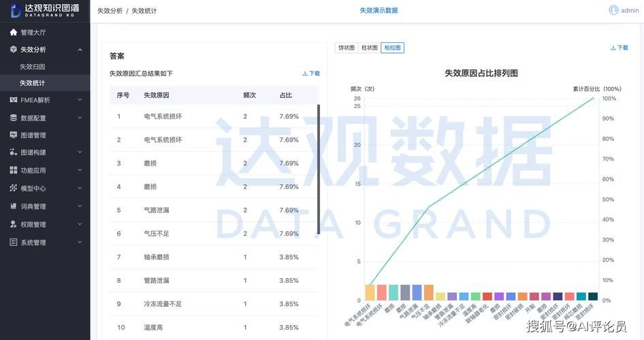Screen dimensions: 644x340
Task: Select the 温度高 table cell
Action: tap(153, 327)
